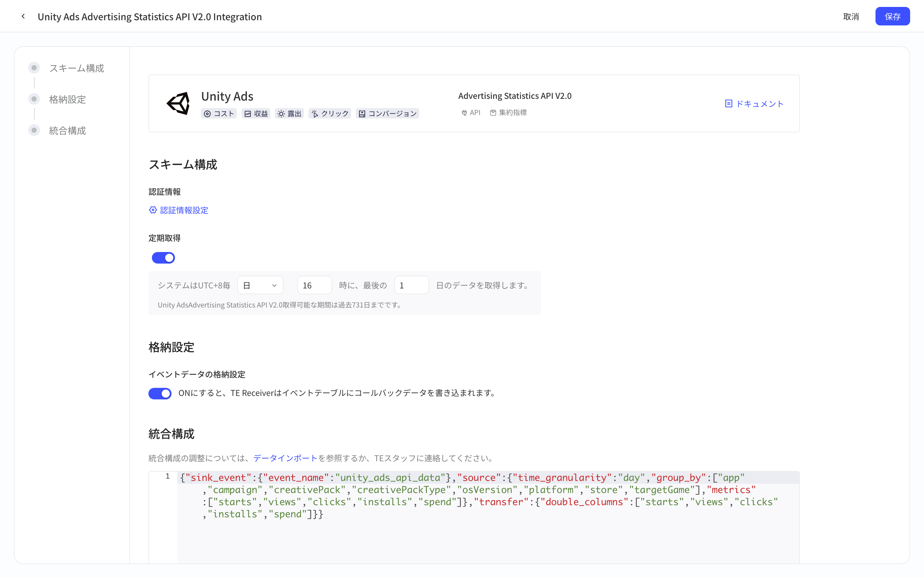Click the 収益 tag icon
The height and width of the screenshot is (578, 924).
248,114
